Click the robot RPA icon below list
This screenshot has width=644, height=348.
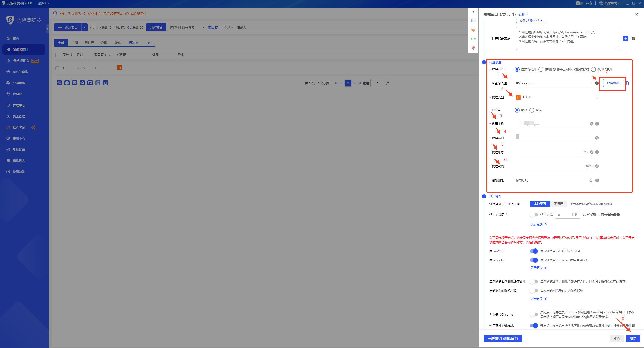click(x=82, y=83)
